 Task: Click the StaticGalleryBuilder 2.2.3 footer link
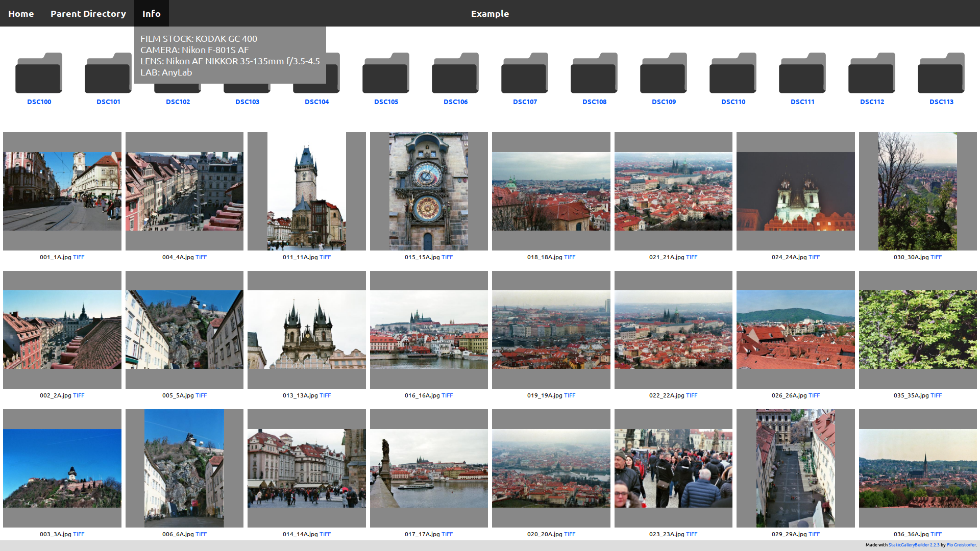click(x=914, y=545)
